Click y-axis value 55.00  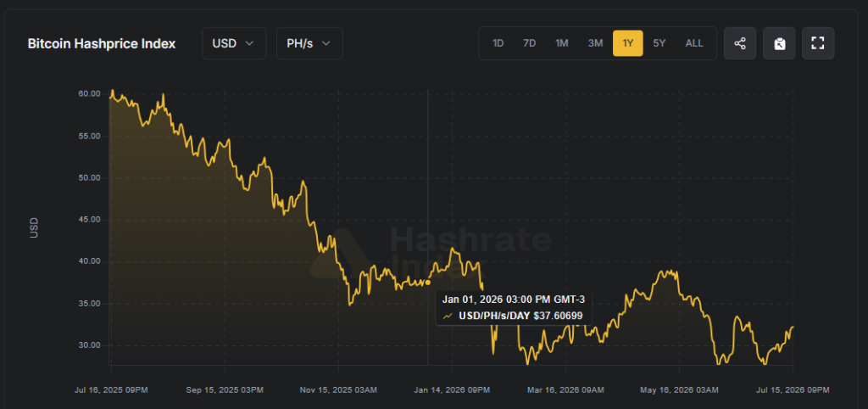(89, 137)
